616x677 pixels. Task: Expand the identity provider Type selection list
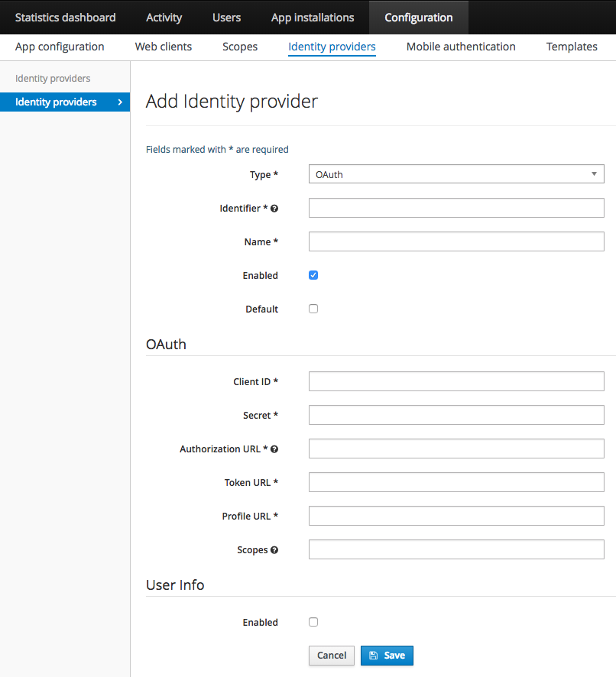(x=456, y=173)
